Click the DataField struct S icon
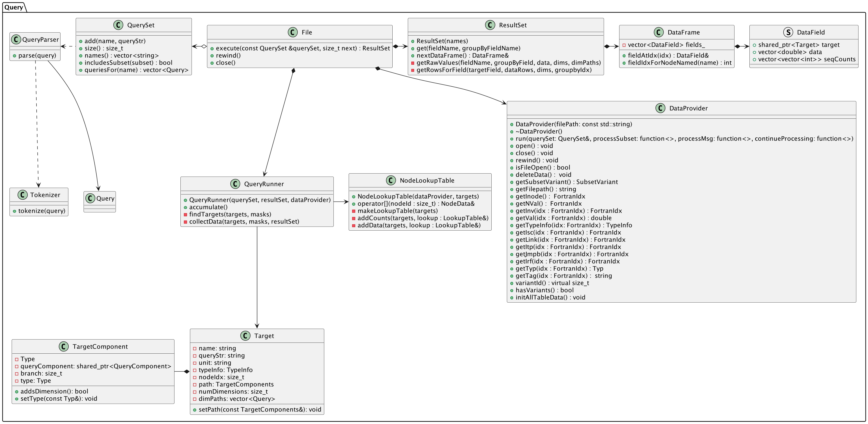 click(788, 32)
